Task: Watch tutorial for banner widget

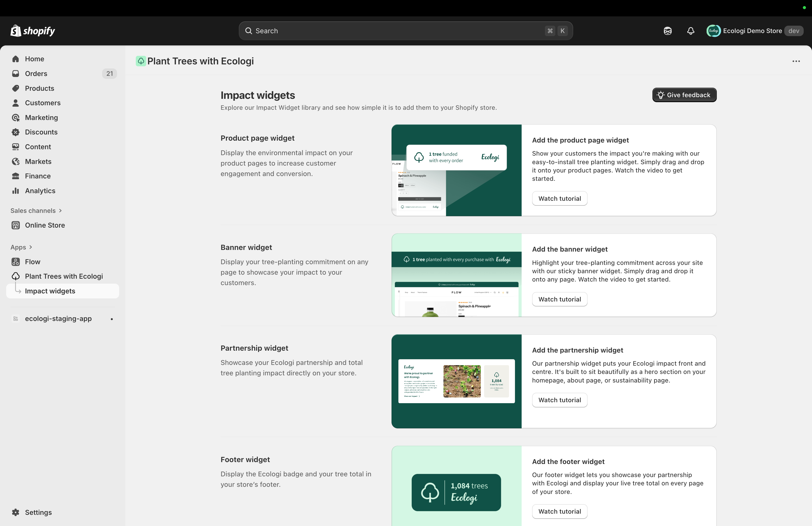Action: (559, 299)
